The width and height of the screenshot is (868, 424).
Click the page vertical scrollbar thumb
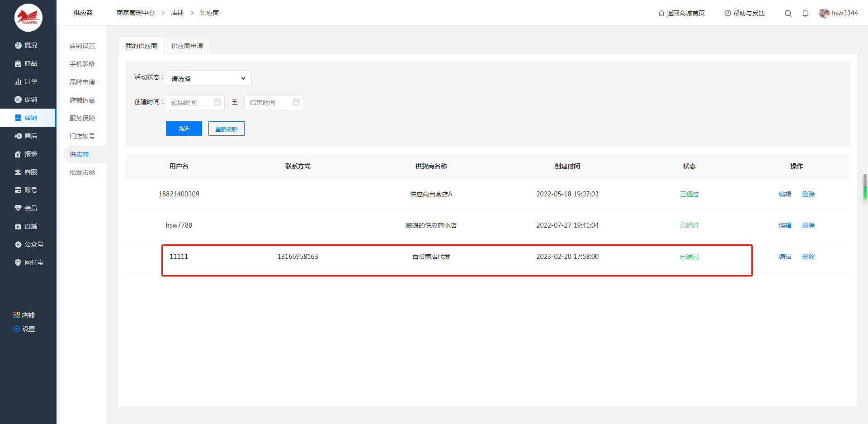tap(865, 187)
